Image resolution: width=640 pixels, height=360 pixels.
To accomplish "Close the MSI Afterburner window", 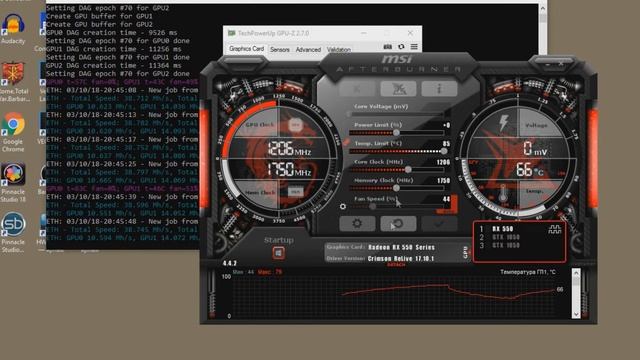I will [x=561, y=64].
